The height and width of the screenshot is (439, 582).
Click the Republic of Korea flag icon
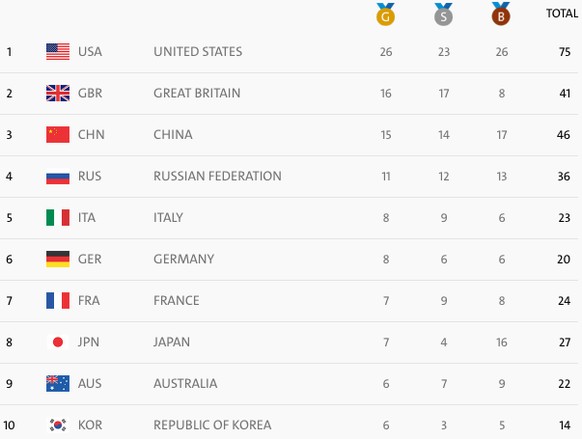(x=58, y=425)
